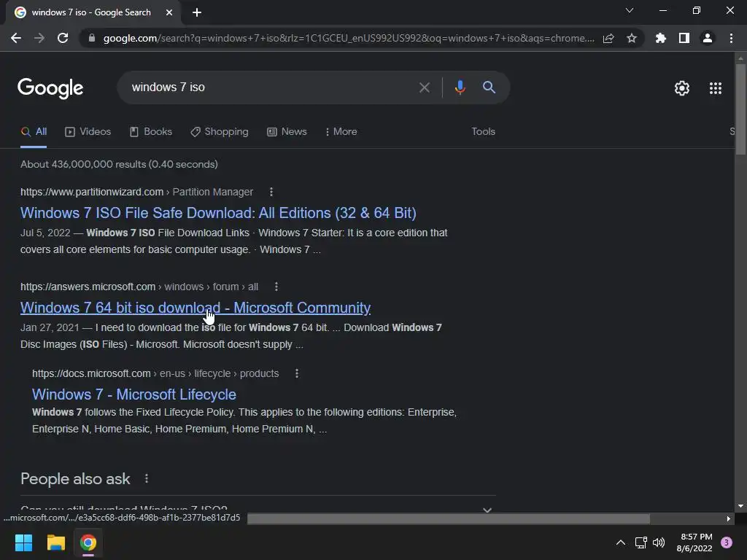
Task: Open 'Windows 7 64 bit iso download' result
Action: (196, 308)
